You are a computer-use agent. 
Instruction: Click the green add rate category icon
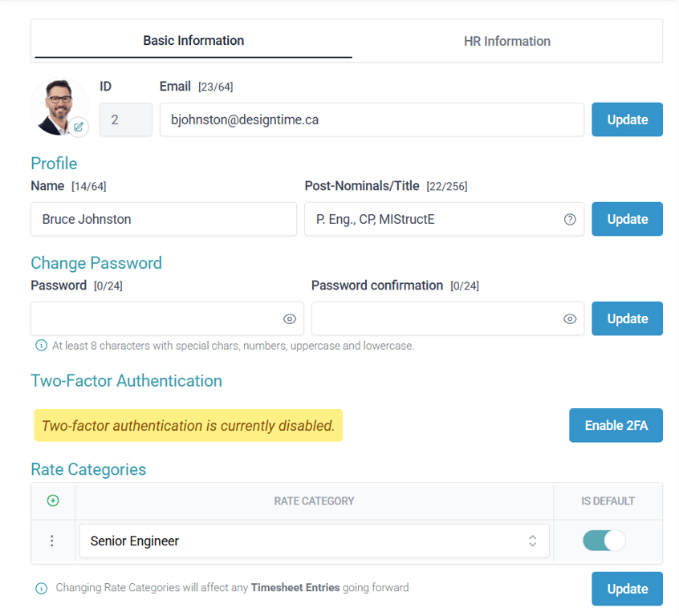pos(53,501)
